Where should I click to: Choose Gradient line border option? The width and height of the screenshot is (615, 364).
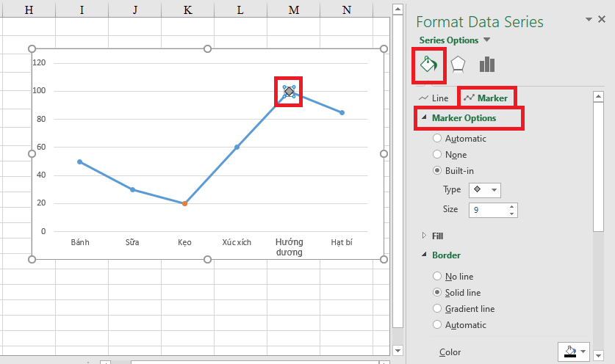(438, 309)
